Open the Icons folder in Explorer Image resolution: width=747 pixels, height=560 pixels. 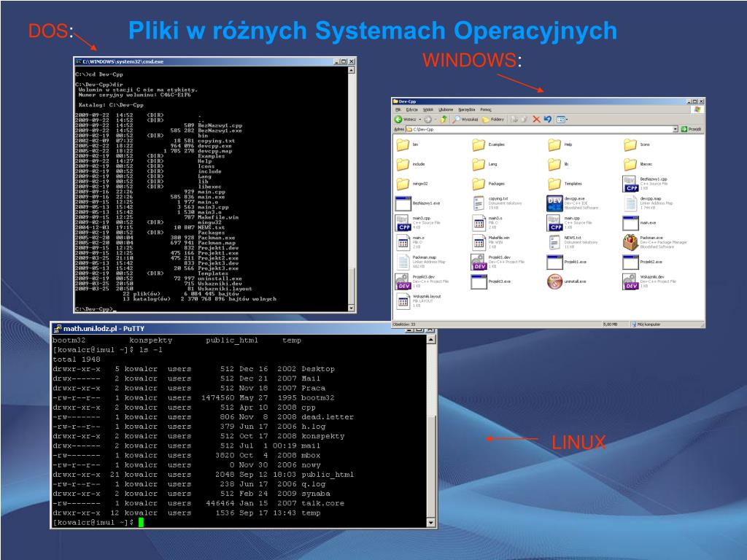[x=630, y=144]
